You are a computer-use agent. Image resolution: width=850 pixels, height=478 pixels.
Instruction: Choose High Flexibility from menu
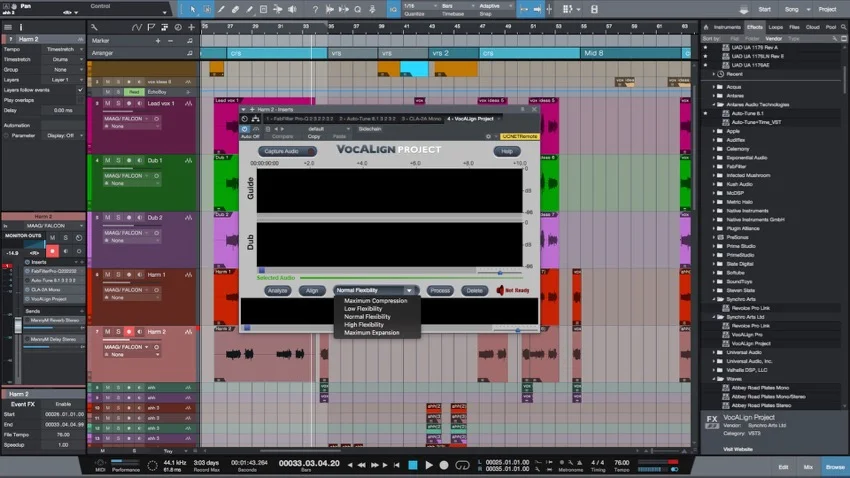point(364,325)
